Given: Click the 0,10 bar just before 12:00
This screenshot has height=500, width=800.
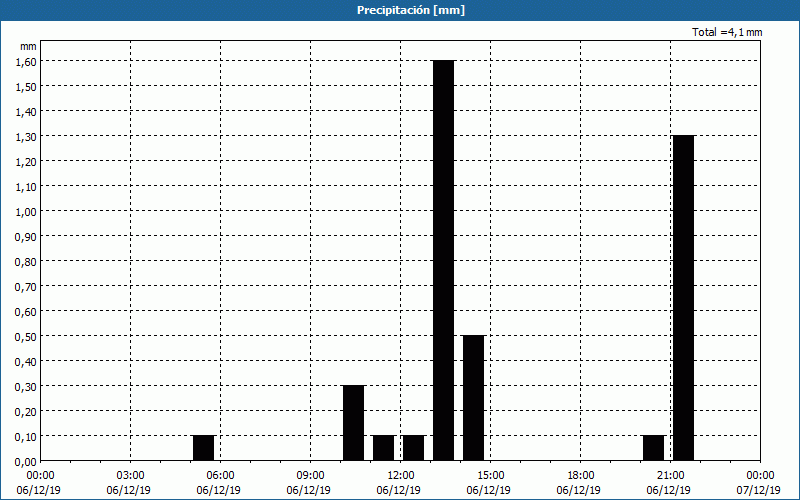Looking at the screenshot, I should pyautogui.click(x=384, y=448).
